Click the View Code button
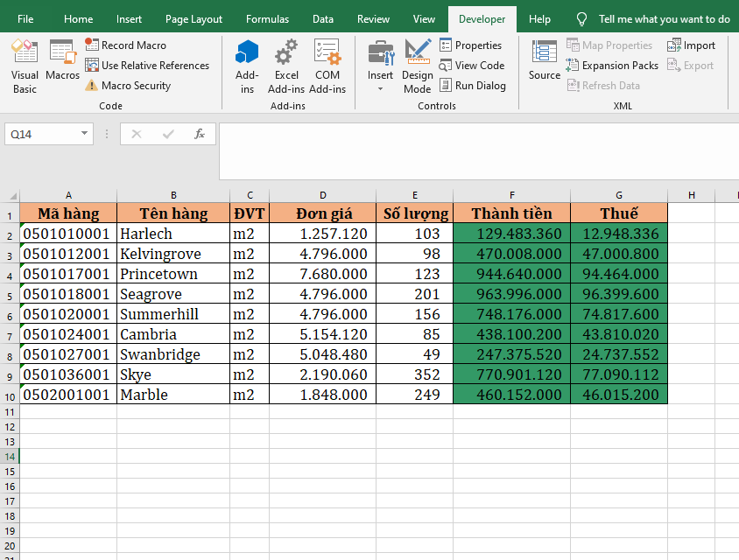Viewport: 739px width, 560px height. pyautogui.click(x=471, y=66)
